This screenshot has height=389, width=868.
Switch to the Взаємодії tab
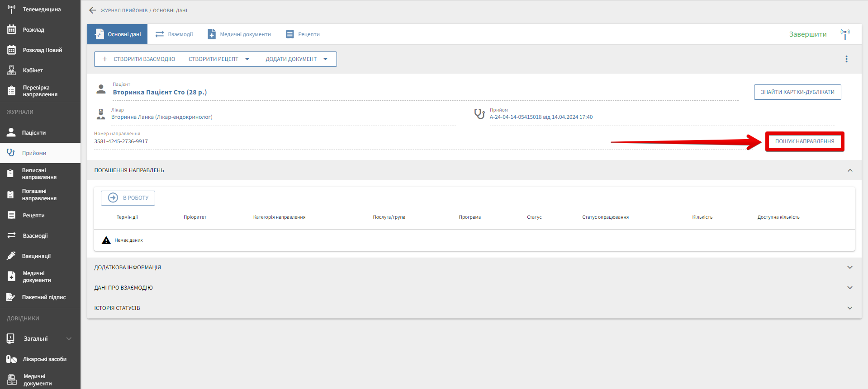(x=174, y=34)
